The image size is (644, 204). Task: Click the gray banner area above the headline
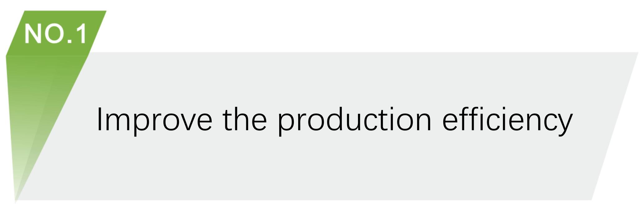(x=342, y=78)
